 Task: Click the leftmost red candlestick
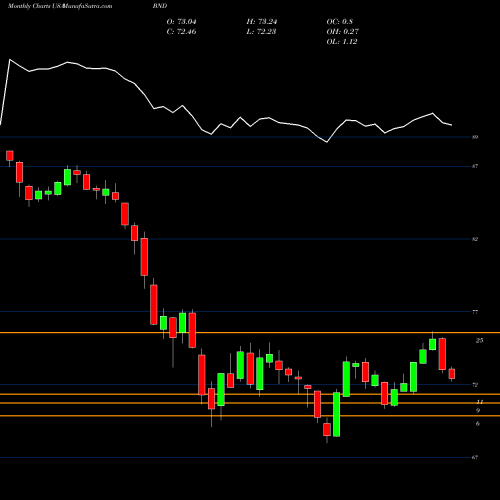(x=10, y=156)
